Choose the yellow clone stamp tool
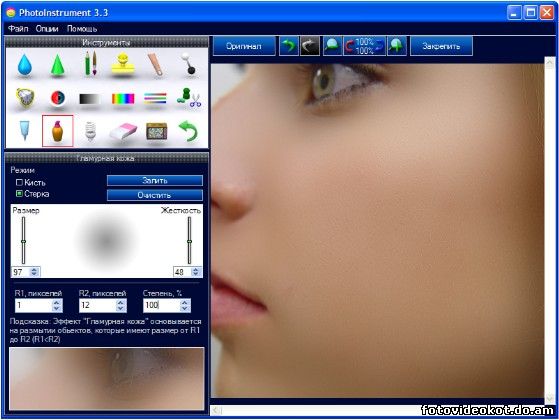 coord(123,64)
